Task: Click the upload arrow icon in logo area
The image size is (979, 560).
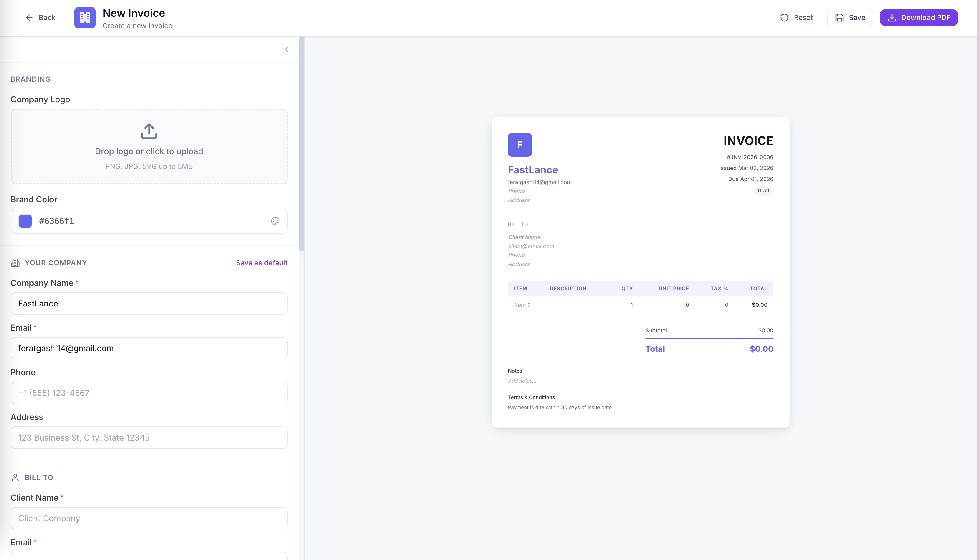Action: (149, 131)
